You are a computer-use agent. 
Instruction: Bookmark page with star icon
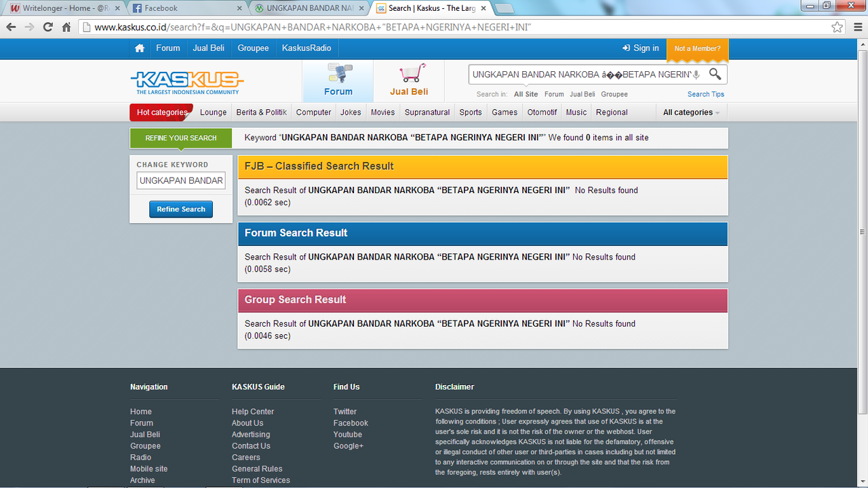tap(837, 27)
